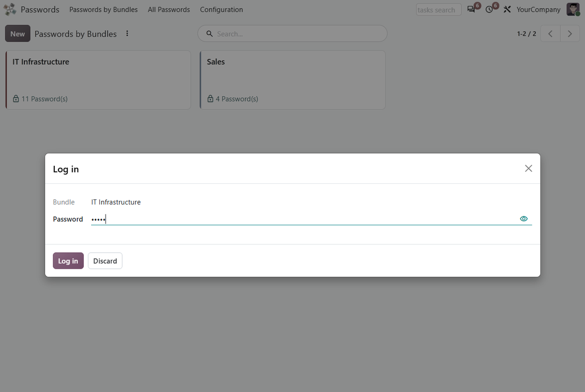Open the All Passwords menu
The image size is (585, 392).
[x=169, y=10]
